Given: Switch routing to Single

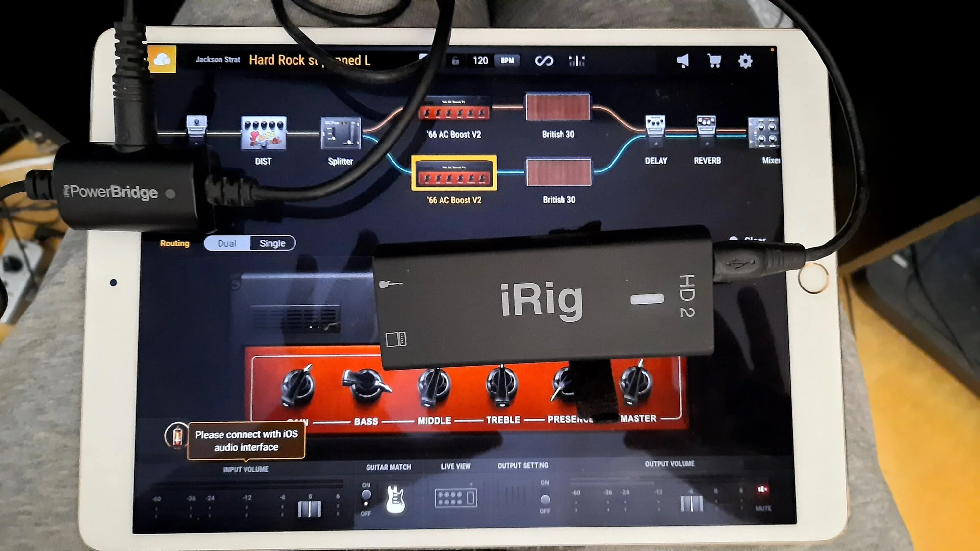Looking at the screenshot, I should tap(272, 243).
